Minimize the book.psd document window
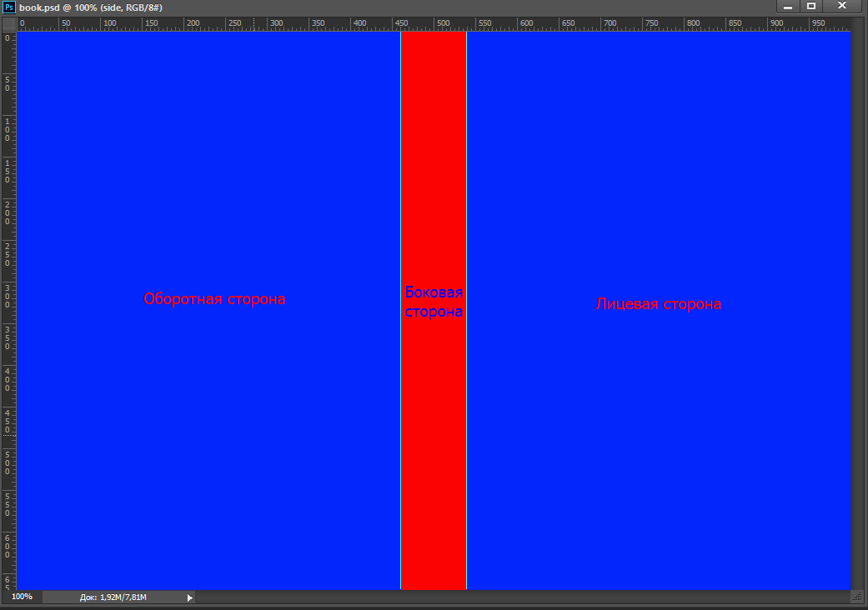The width and height of the screenshot is (868, 610). point(788,7)
